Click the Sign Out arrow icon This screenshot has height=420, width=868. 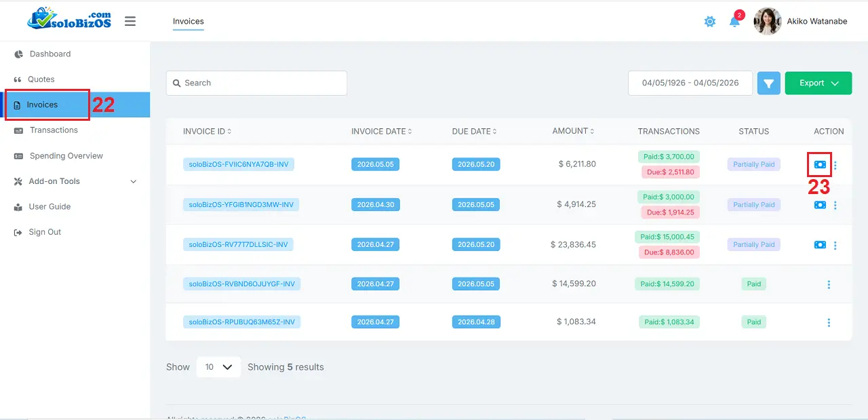[x=18, y=232]
